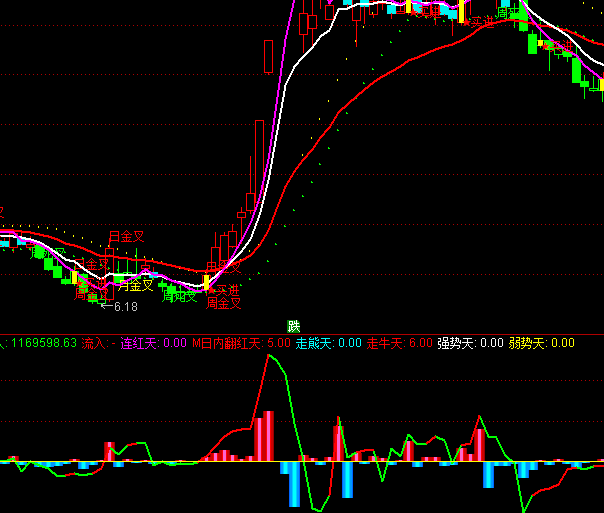Click the yellow 月金叉 marker text
The height and width of the screenshot is (513, 604).
135,285
